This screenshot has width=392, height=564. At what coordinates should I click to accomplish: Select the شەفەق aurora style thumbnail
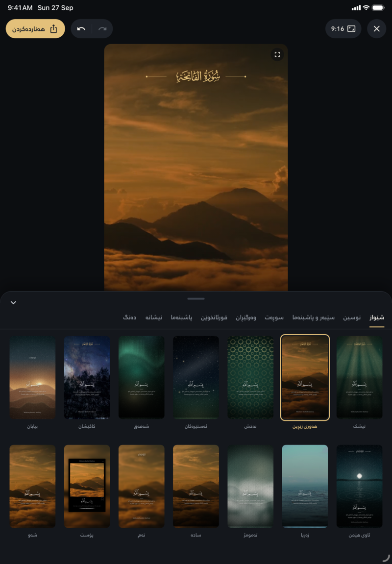141,377
